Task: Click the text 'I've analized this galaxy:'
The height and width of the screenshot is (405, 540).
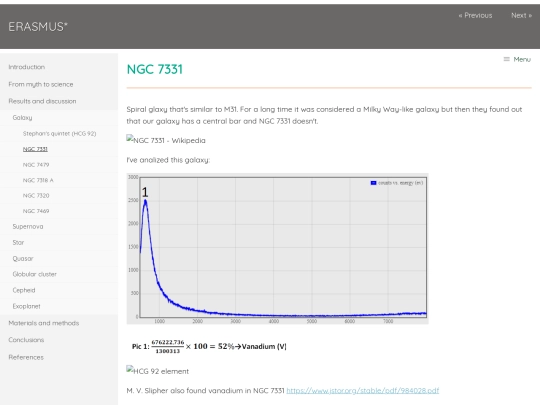Action: tap(168, 160)
